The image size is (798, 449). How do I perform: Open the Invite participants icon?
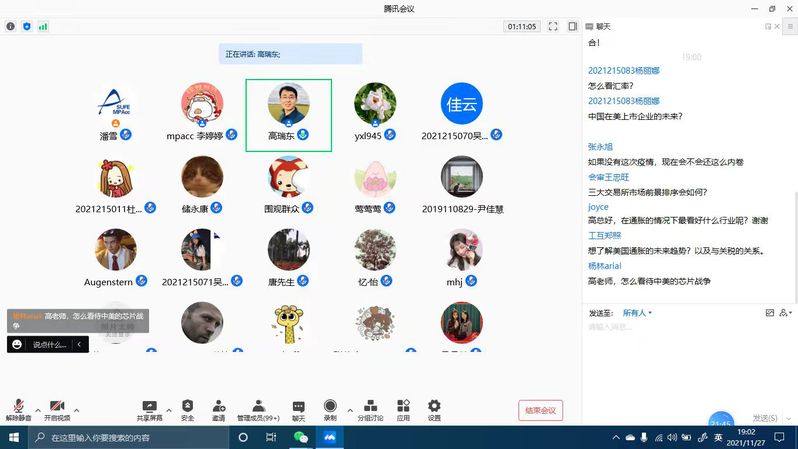(x=218, y=407)
